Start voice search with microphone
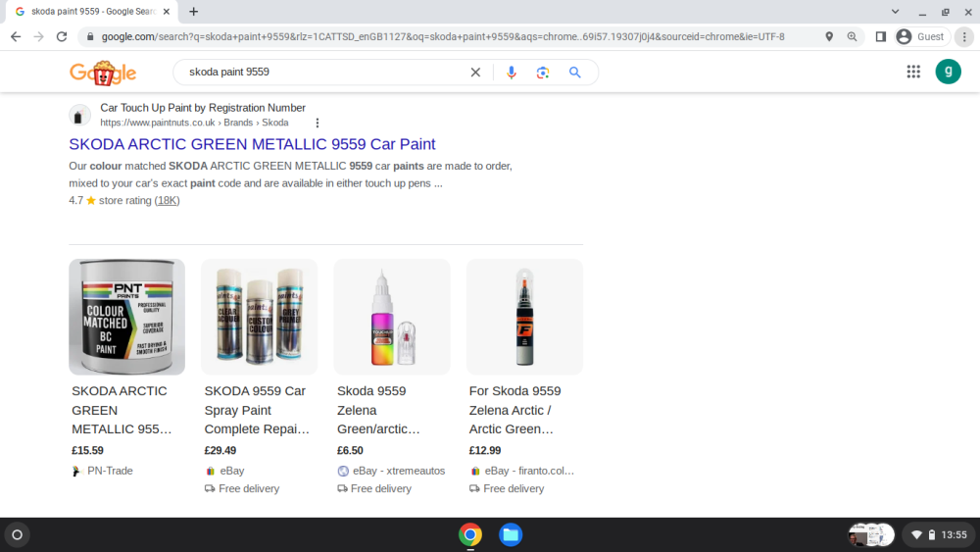The height and width of the screenshot is (552, 980). pos(512,73)
